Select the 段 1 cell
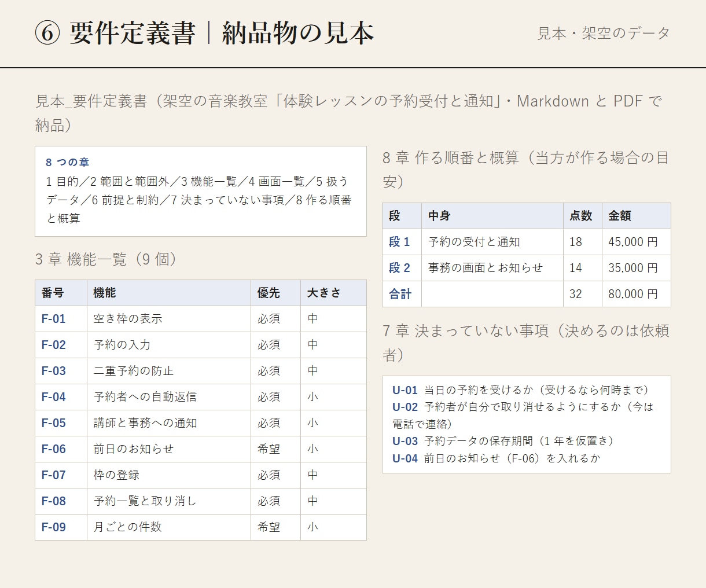 pyautogui.click(x=402, y=242)
